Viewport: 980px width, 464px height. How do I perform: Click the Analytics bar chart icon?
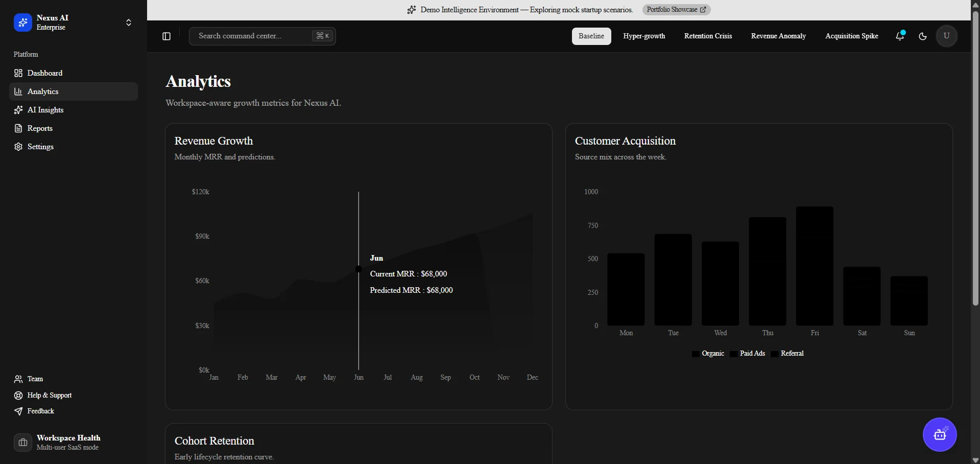(x=18, y=91)
